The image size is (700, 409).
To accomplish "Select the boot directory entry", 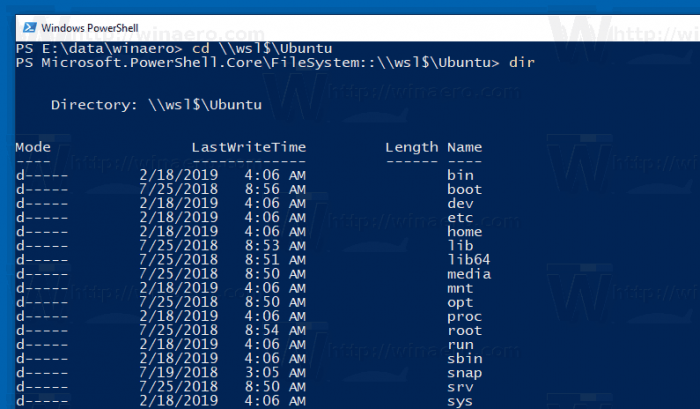I will point(465,189).
